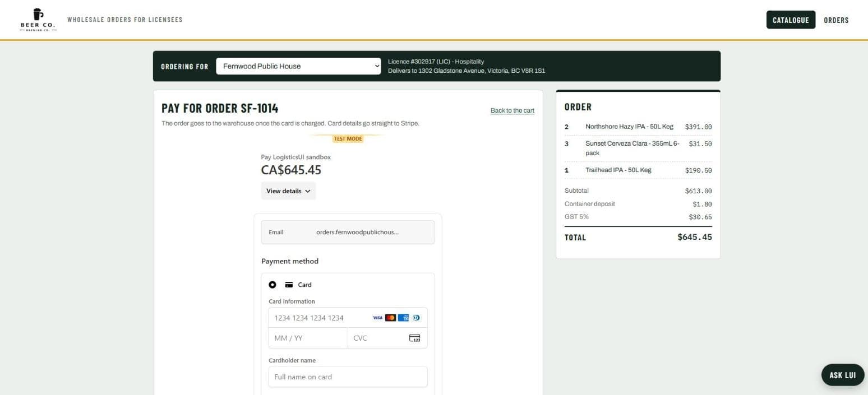Image resolution: width=868 pixels, height=395 pixels.
Task: Click the $30.65 GST value
Action: (x=700, y=217)
